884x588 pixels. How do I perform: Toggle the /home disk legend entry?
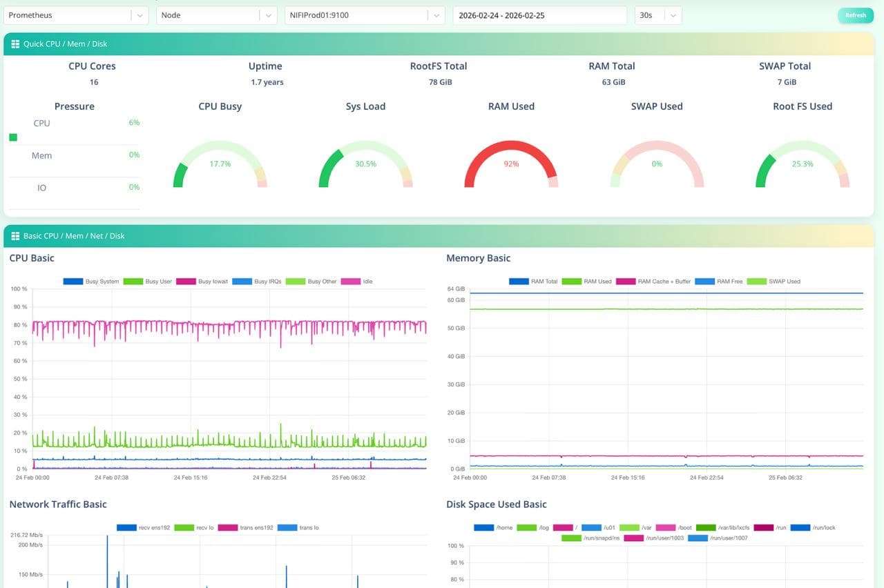[x=493, y=528]
